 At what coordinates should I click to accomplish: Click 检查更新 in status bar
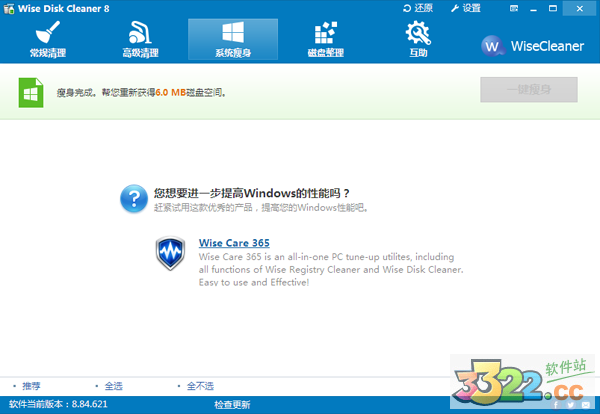tap(232, 404)
